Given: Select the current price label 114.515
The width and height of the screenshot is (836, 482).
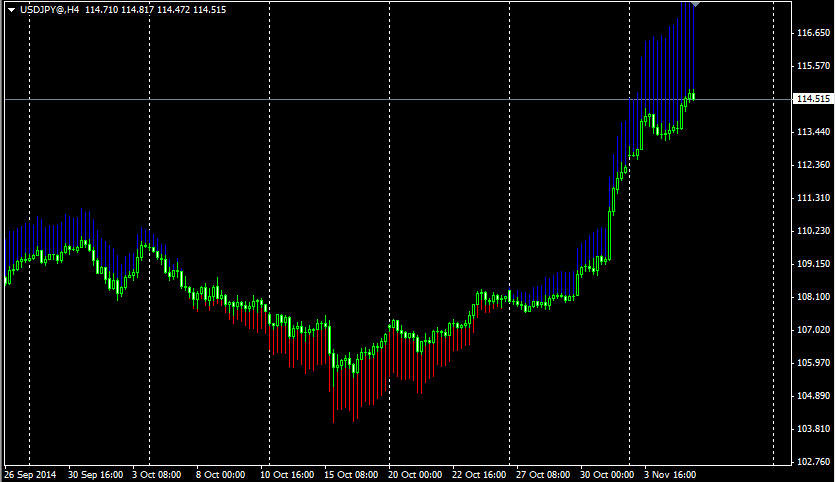Looking at the screenshot, I should coord(813,99).
